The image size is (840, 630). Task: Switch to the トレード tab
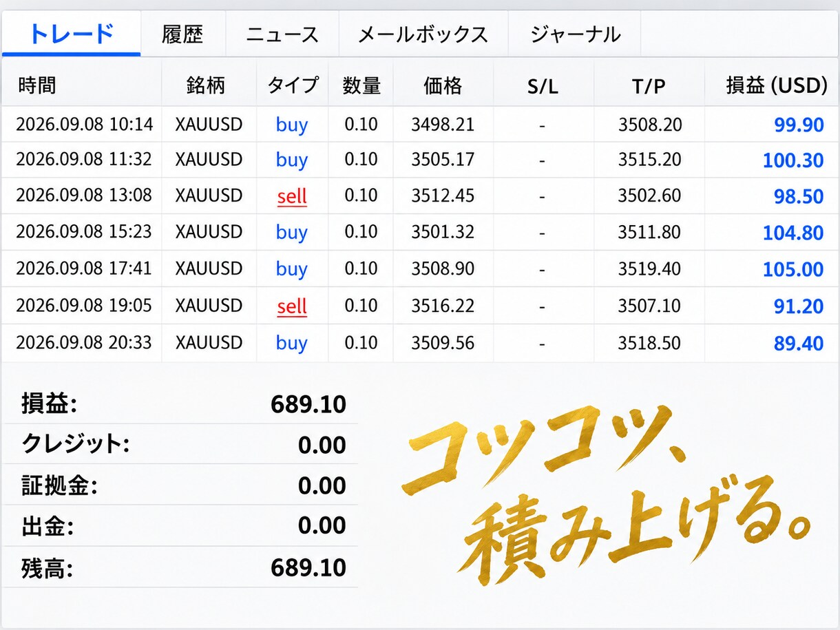coord(71,34)
